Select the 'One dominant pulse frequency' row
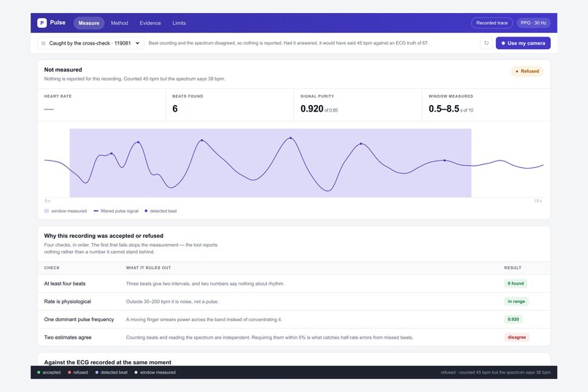Image resolution: width=588 pixels, height=392 pixels. pyautogui.click(x=294, y=320)
